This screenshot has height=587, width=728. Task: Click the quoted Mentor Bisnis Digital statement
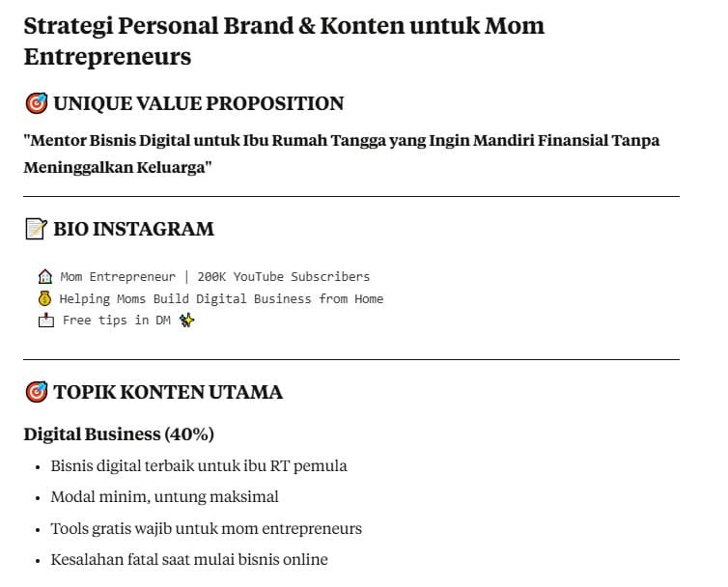[x=342, y=154]
